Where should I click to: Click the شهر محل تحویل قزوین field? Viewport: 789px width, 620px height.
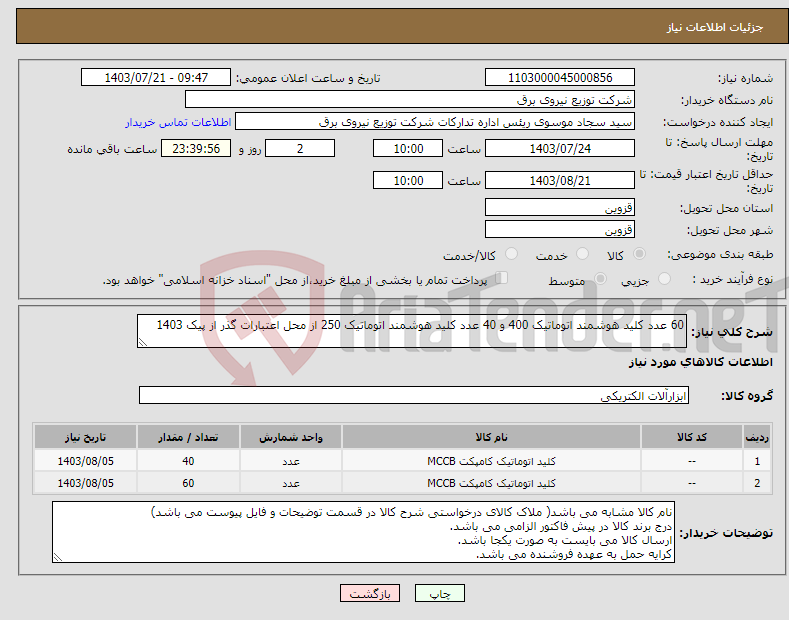(x=560, y=229)
